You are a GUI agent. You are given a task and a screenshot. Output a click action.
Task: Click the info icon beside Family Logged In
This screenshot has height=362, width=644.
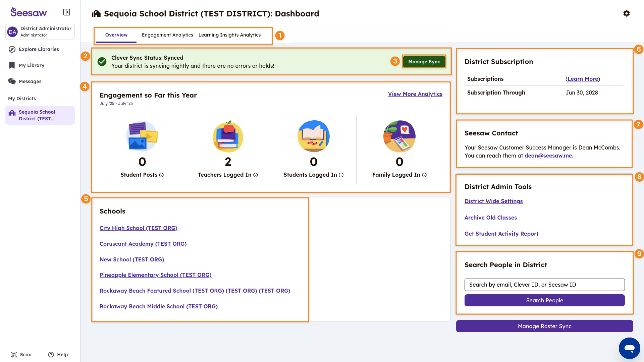click(x=424, y=175)
